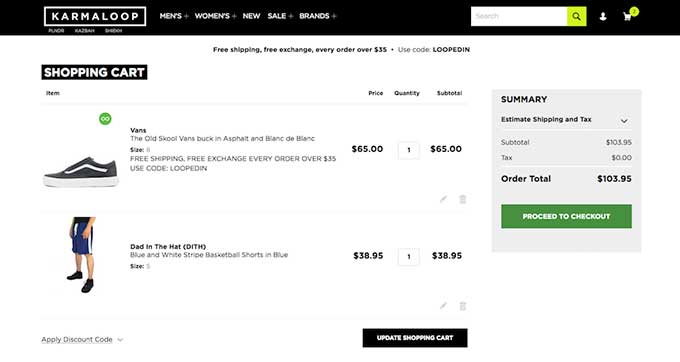This screenshot has width=680, height=362.
Task: Click the green badge above Vans shoe
Action: click(x=105, y=118)
